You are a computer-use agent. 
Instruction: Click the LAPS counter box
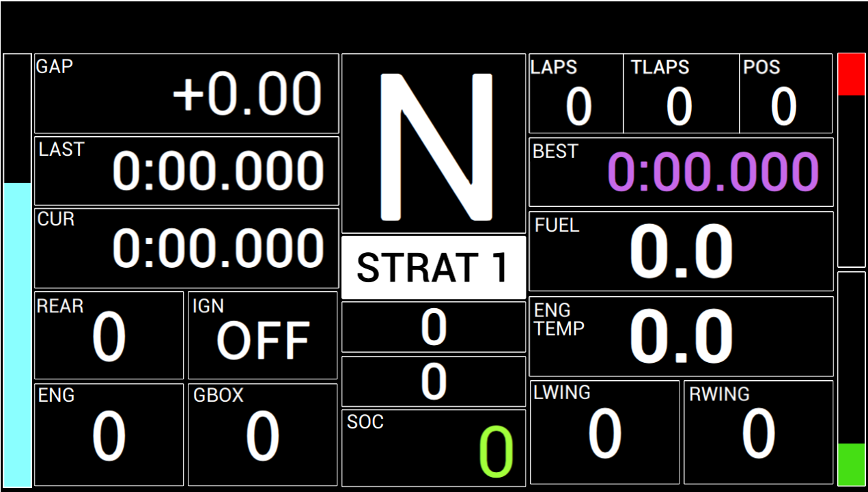click(x=576, y=94)
